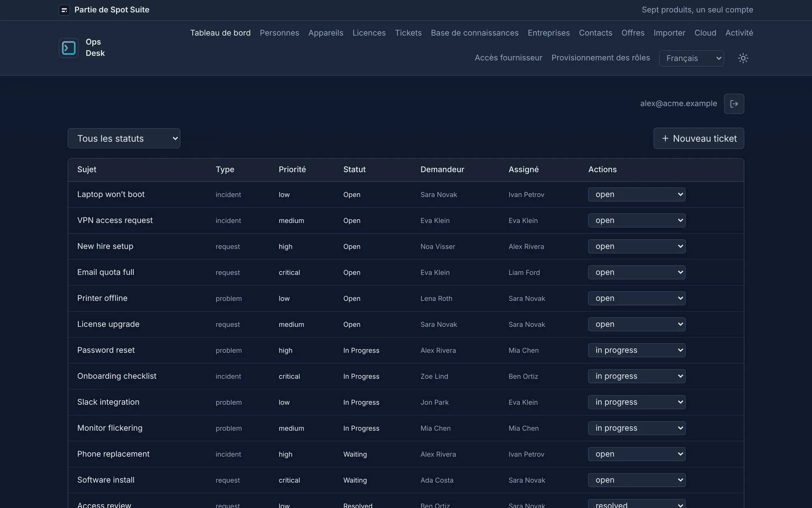Open status dropdown for Monitor flickering
The image size is (812, 508).
pos(637,428)
